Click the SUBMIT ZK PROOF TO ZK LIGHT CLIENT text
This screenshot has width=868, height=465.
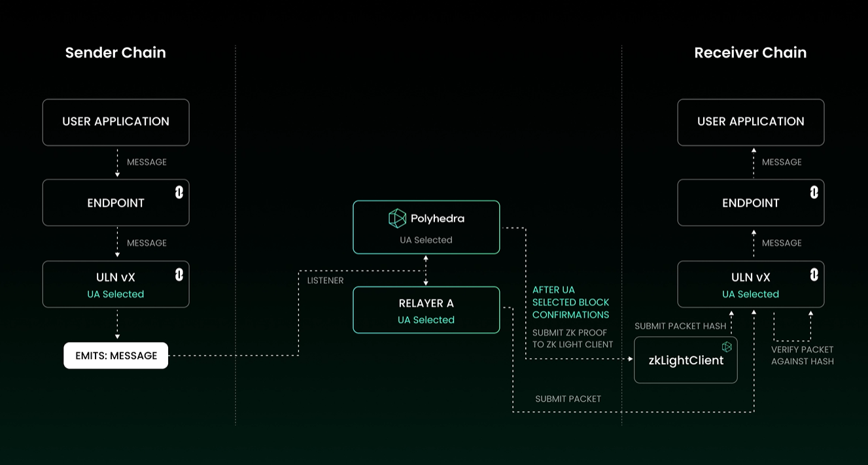pyautogui.click(x=573, y=339)
